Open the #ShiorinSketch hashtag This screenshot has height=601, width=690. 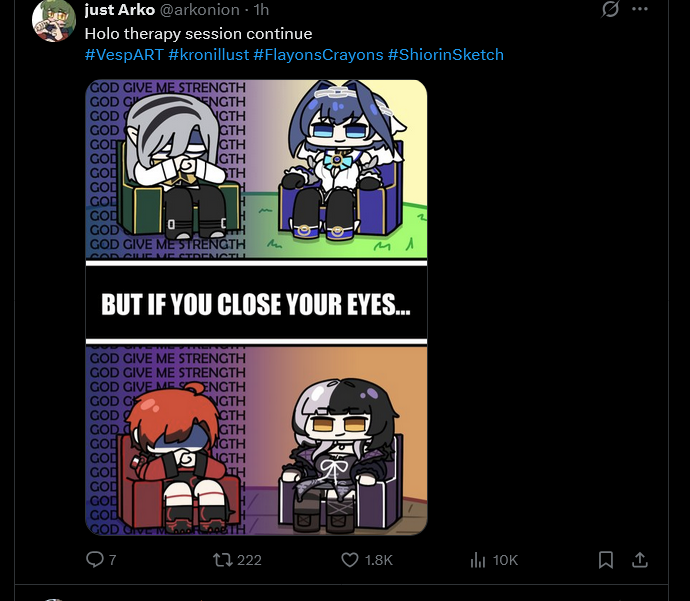(x=446, y=55)
